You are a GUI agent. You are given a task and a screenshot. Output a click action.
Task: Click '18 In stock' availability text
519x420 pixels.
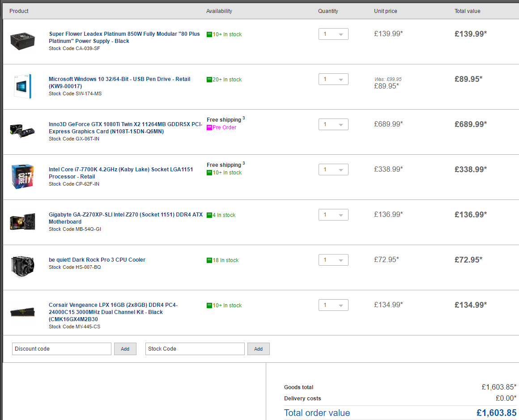click(225, 260)
